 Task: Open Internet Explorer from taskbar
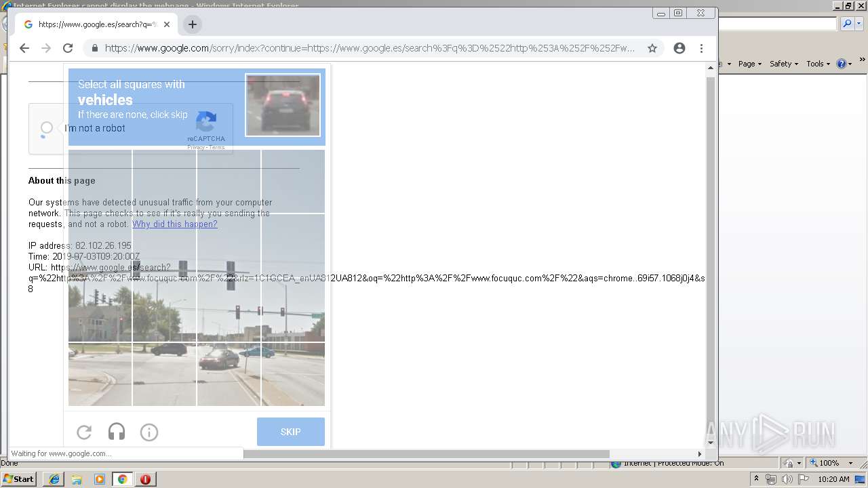tap(54, 479)
